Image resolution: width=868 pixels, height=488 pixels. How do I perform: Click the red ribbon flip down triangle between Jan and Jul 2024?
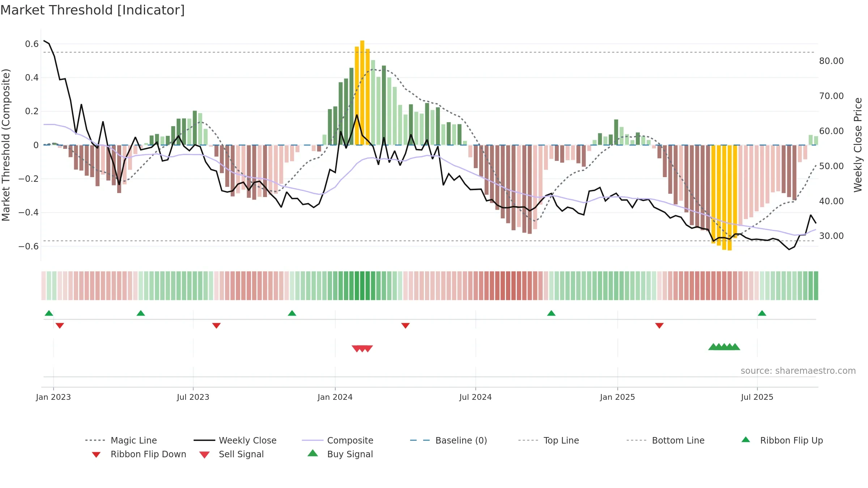point(405,326)
